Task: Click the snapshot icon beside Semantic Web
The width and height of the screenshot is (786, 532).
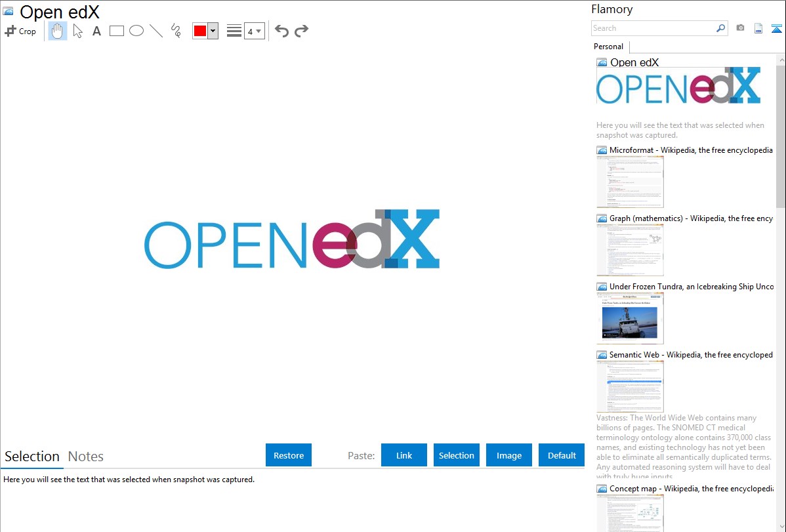Action: [602, 355]
